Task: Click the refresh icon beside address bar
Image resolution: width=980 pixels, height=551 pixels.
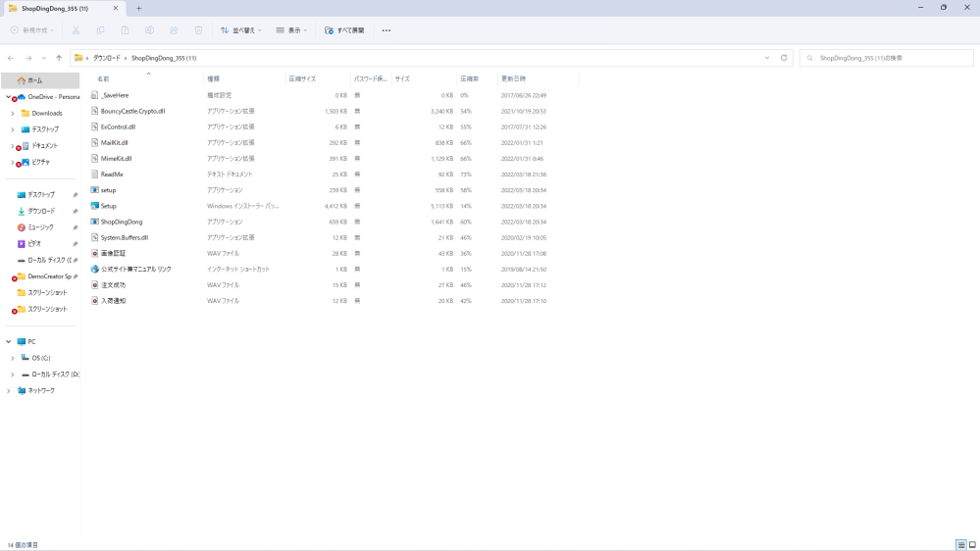Action: 784,58
